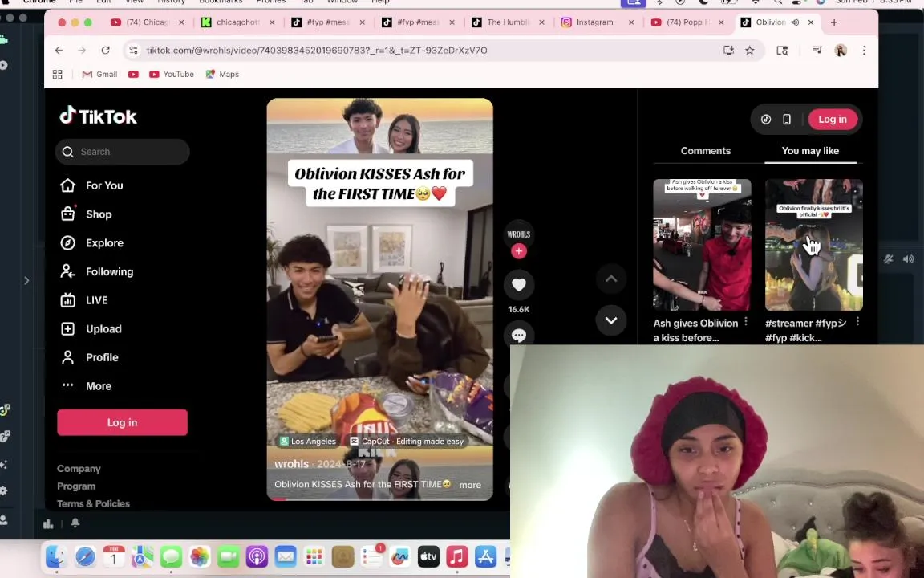924x578 pixels.
Task: Open options for 'Ash gives Oblivion' video
Action: (746, 321)
